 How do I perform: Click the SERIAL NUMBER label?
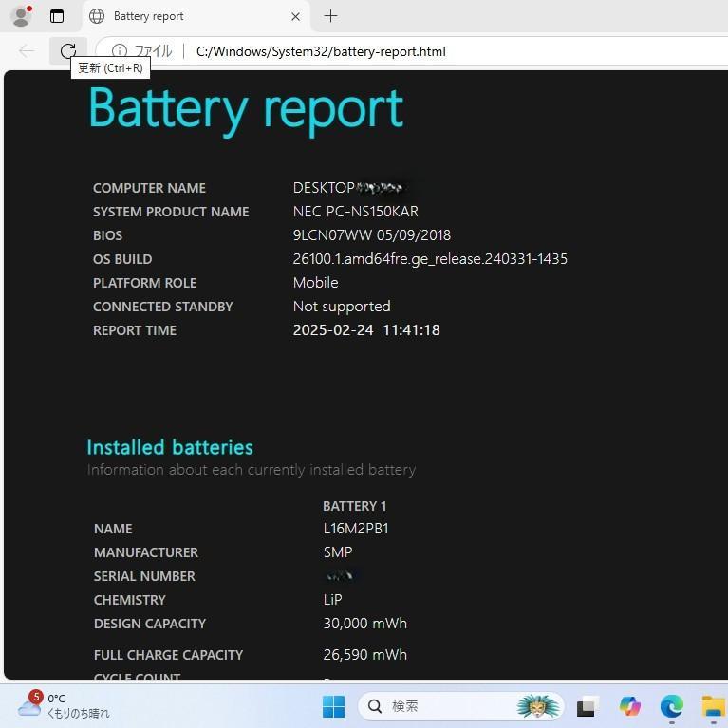[x=144, y=576]
